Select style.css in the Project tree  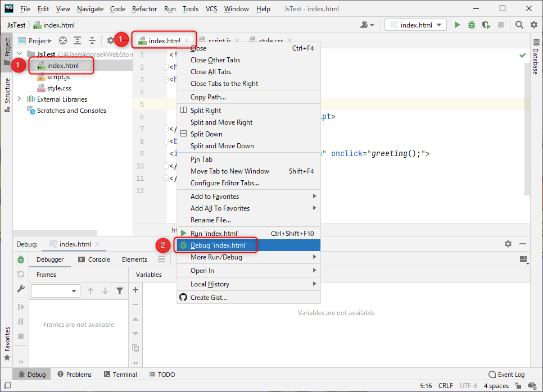coord(59,88)
